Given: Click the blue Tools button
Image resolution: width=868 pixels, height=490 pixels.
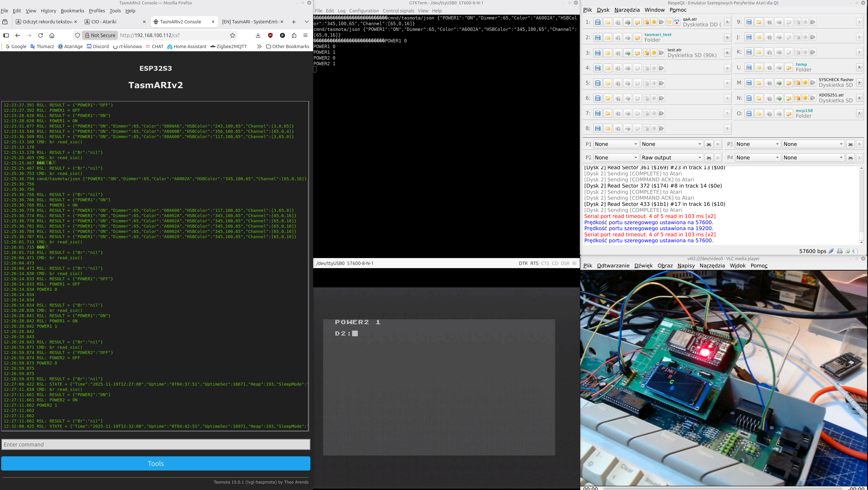Looking at the screenshot, I should (x=156, y=463).
